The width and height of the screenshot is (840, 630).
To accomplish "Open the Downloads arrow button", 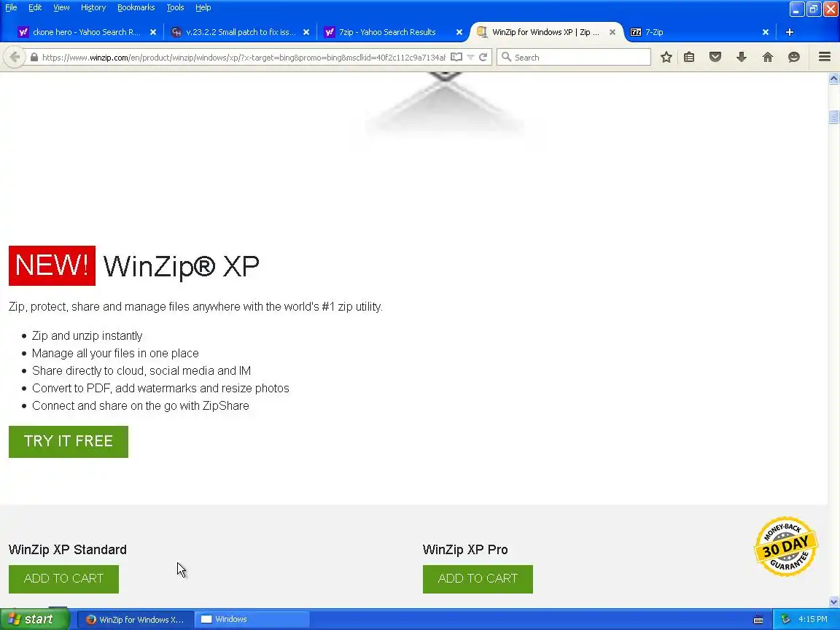I will tap(742, 58).
